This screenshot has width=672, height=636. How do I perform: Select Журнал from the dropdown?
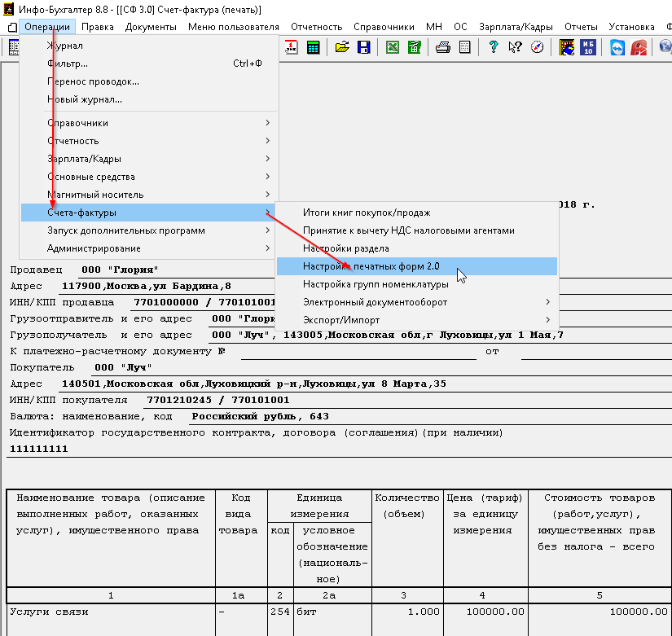(x=150, y=46)
